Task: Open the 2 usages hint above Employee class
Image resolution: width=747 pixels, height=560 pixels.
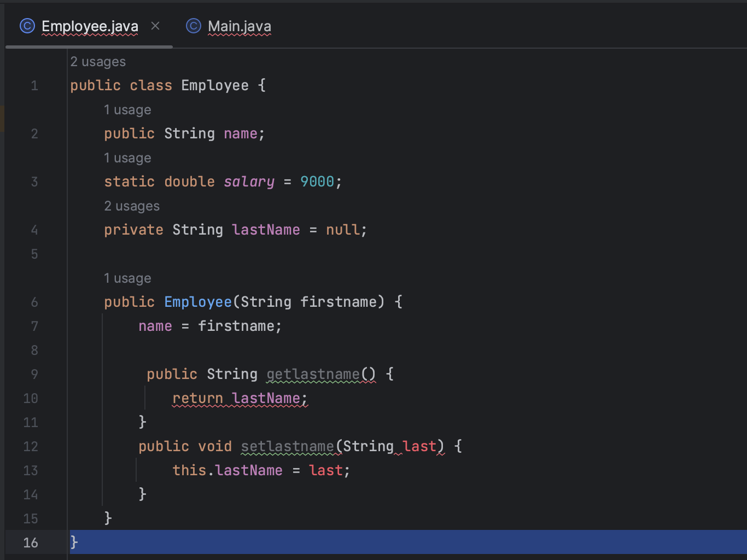Action: click(98, 61)
